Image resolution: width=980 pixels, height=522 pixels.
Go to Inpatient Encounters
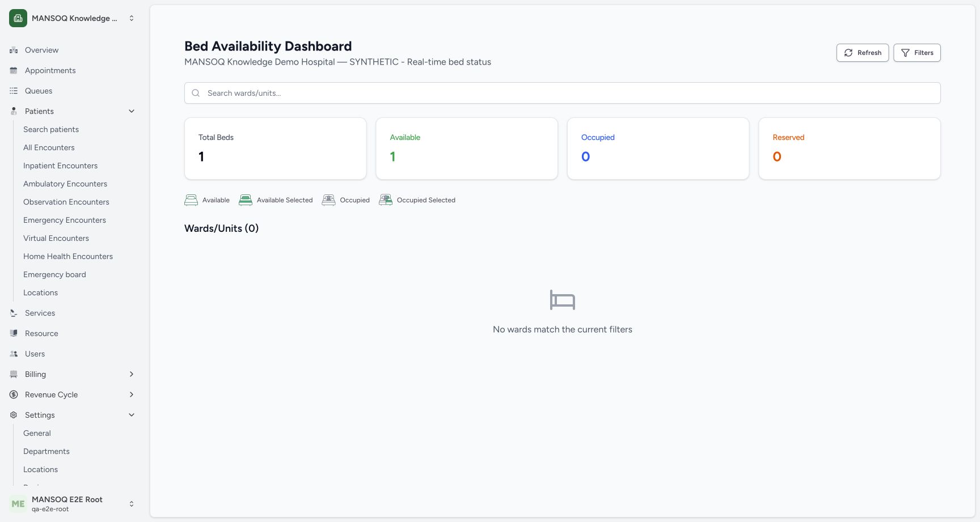(x=60, y=165)
